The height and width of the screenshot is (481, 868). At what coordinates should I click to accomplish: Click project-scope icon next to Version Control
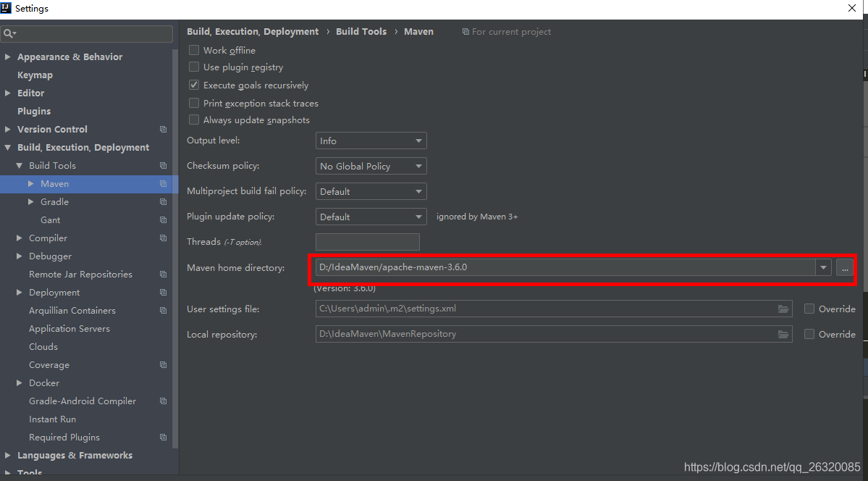(x=163, y=129)
